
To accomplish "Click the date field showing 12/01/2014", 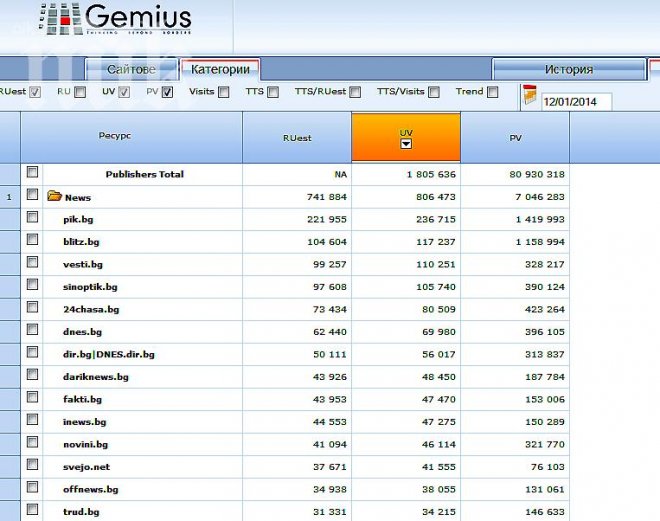I will coord(575,101).
